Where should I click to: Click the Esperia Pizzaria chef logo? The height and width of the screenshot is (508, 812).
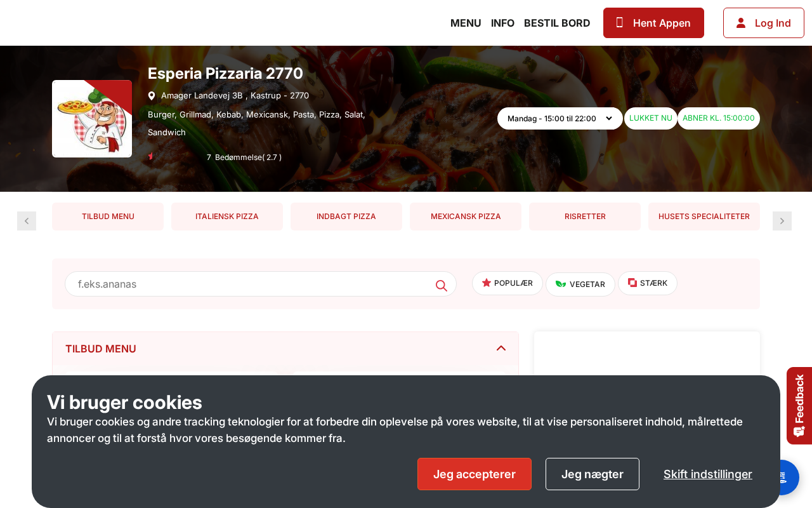(x=92, y=119)
